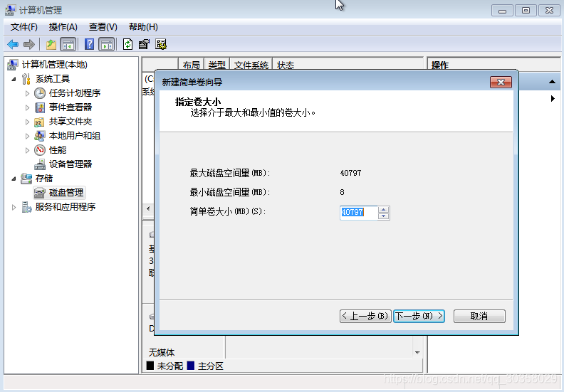Expand the 性能 node

[27, 150]
